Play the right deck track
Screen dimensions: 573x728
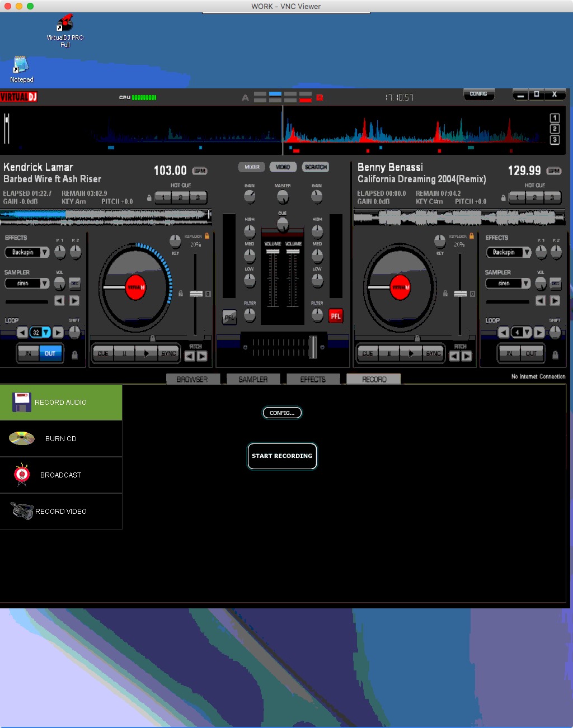(x=411, y=353)
